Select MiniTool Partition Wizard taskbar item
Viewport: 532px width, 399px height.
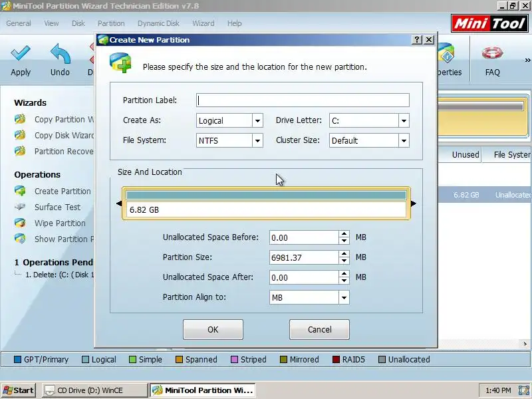click(x=203, y=390)
